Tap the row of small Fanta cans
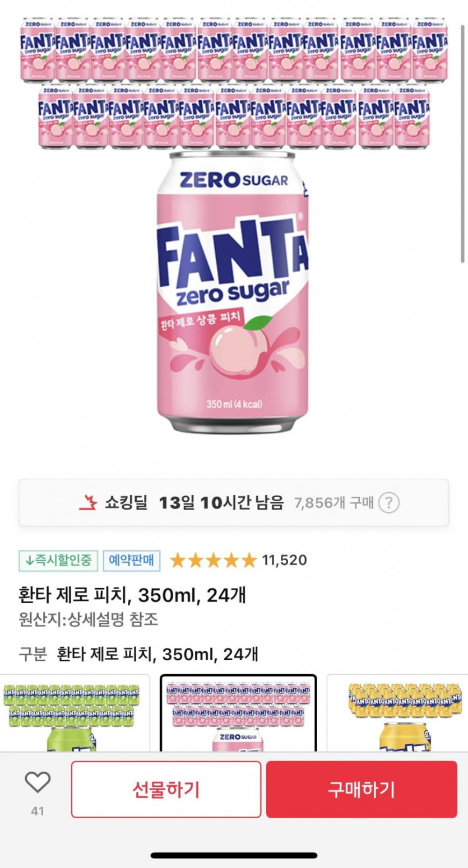Viewport: 468px width, 868px height. coord(234,83)
